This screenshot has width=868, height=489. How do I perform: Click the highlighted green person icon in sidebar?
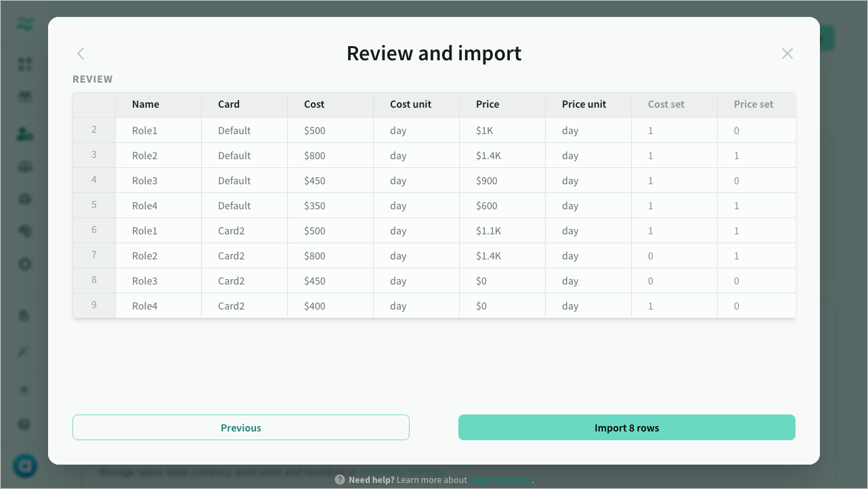[24, 133]
